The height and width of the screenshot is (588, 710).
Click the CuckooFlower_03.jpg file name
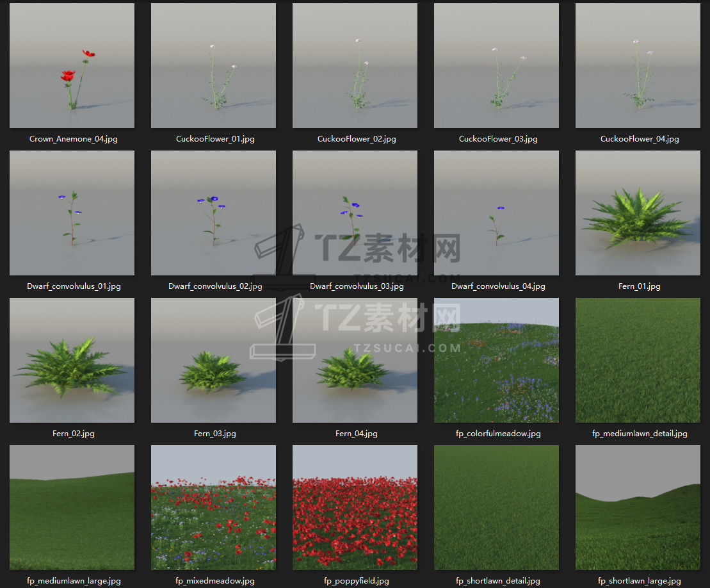[x=498, y=139]
